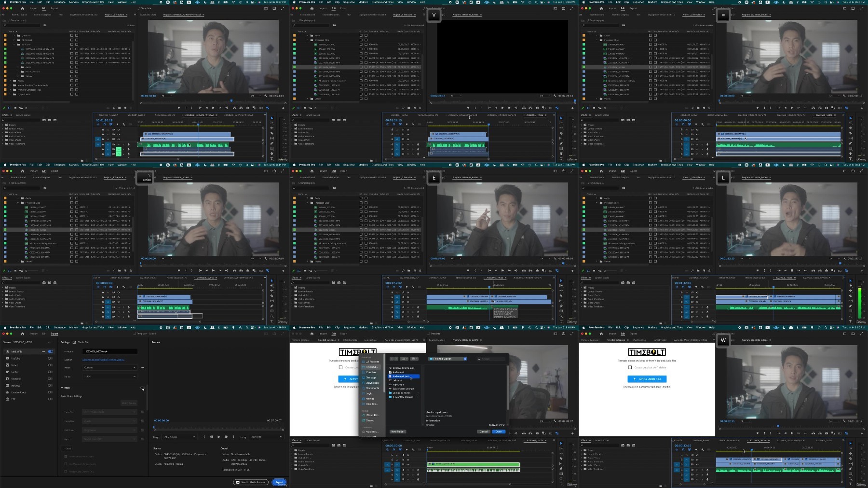Click Play in the Export preview controls
The image size is (868, 488).
[218, 437]
